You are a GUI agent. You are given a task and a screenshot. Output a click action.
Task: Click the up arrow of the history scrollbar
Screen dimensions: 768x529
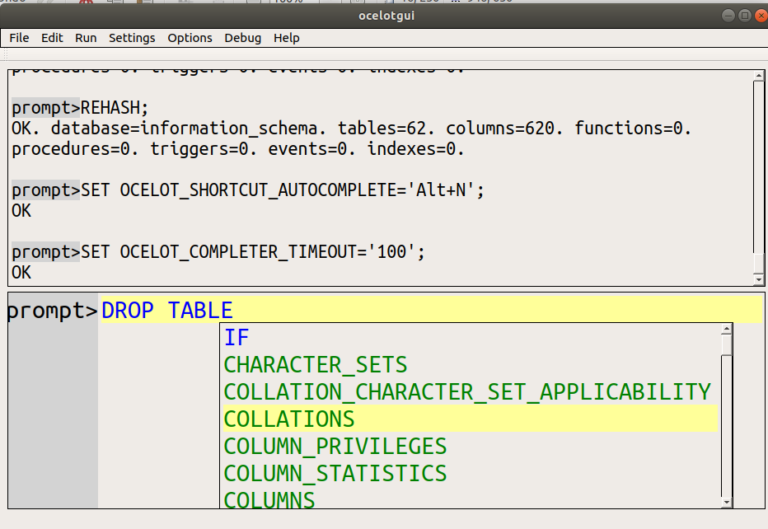(x=759, y=76)
